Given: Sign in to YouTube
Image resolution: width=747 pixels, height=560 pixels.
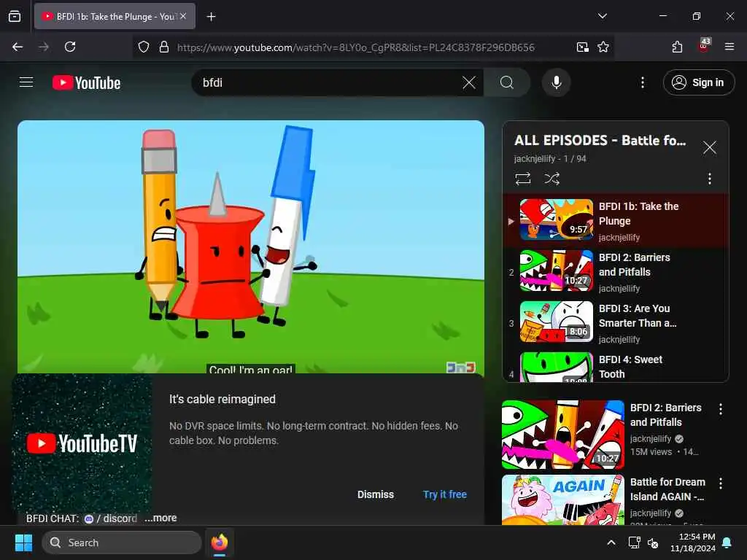Looking at the screenshot, I should (x=698, y=82).
